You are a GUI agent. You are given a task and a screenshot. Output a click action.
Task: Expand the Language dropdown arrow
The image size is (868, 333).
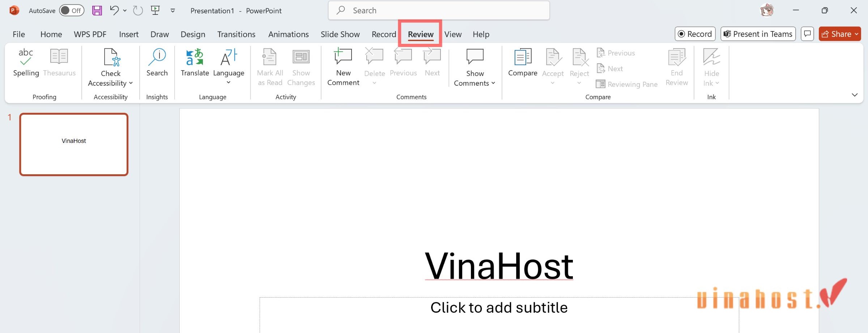point(229,82)
